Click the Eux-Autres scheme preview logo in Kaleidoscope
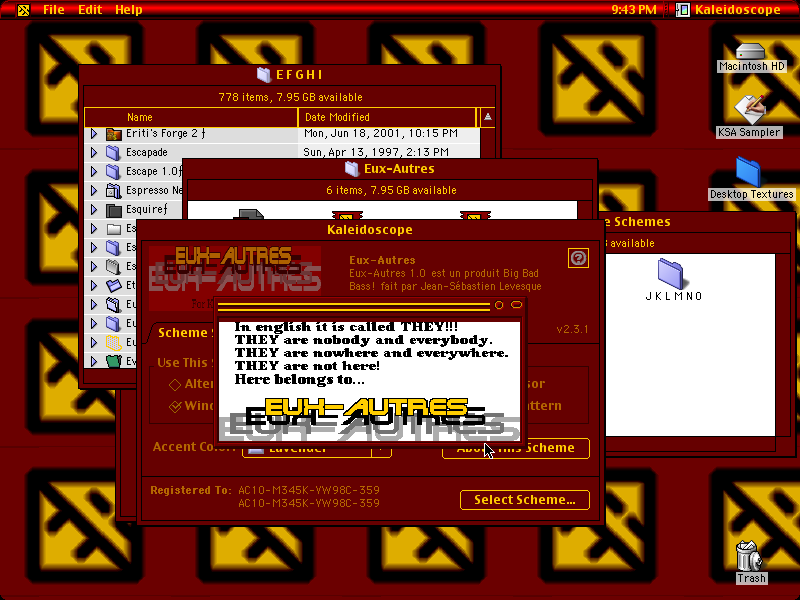This screenshot has height=600, width=800. coord(235,276)
